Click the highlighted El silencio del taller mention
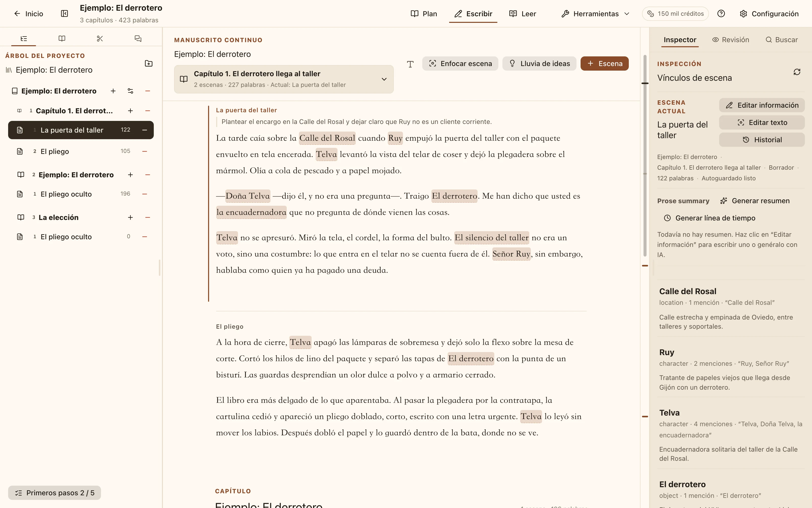 (492, 237)
